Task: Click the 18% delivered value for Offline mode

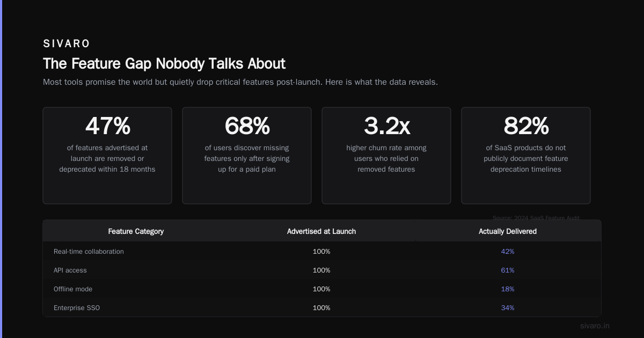Action: (508, 289)
